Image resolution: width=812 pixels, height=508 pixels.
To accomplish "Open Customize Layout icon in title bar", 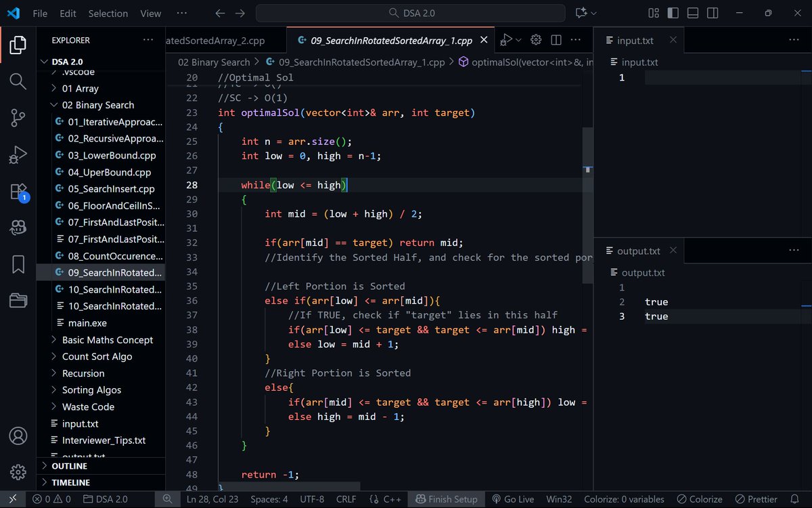I will point(654,13).
